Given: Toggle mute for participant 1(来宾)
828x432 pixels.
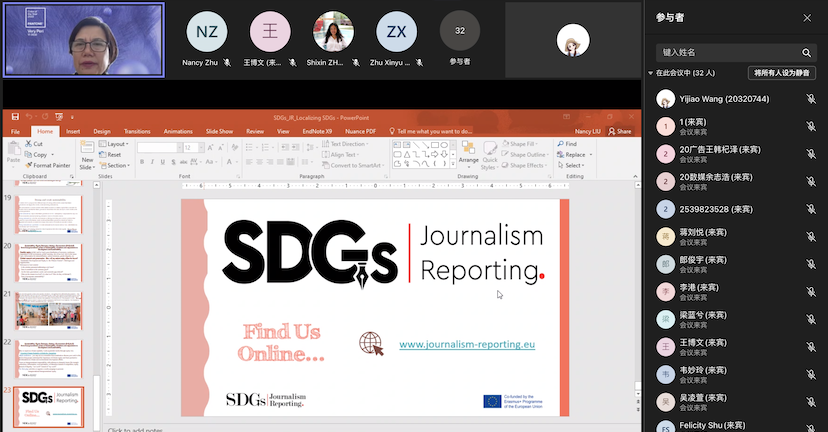Looking at the screenshot, I should 811,126.
